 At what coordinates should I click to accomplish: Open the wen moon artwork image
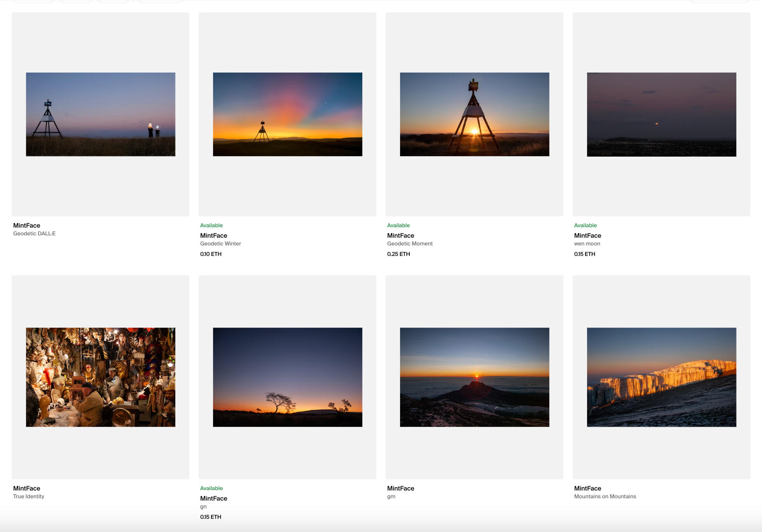coord(662,114)
